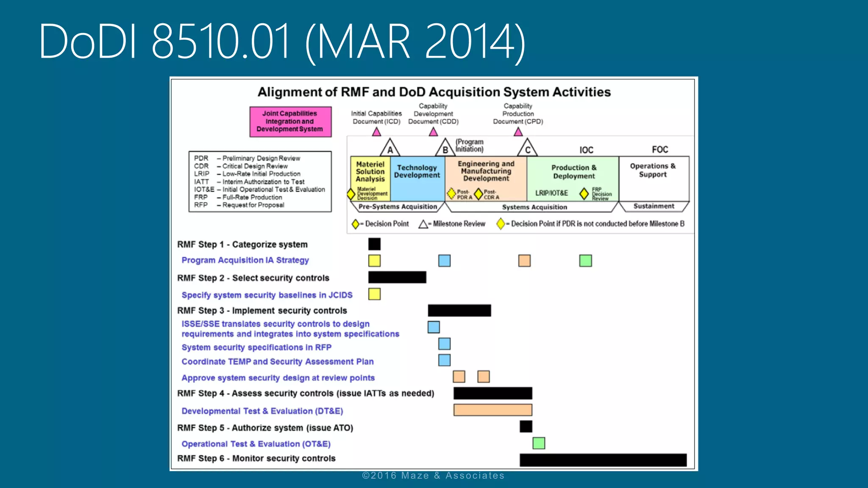Click the yellow JCIDS security baselines square
This screenshot has width=868, height=488.
point(374,294)
